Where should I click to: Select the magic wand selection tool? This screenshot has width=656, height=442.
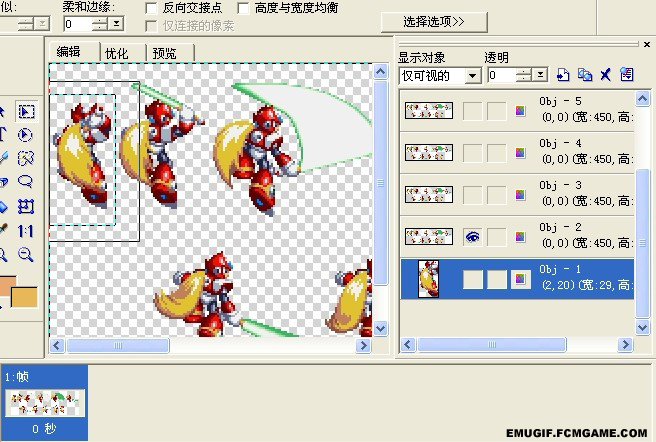point(26,158)
